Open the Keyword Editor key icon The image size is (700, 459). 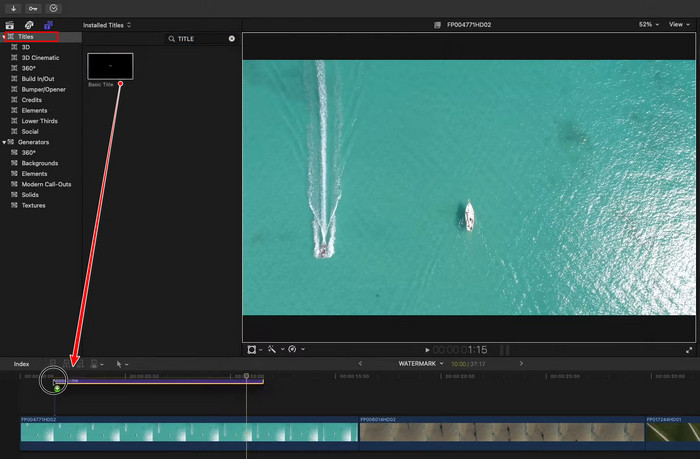[x=33, y=8]
